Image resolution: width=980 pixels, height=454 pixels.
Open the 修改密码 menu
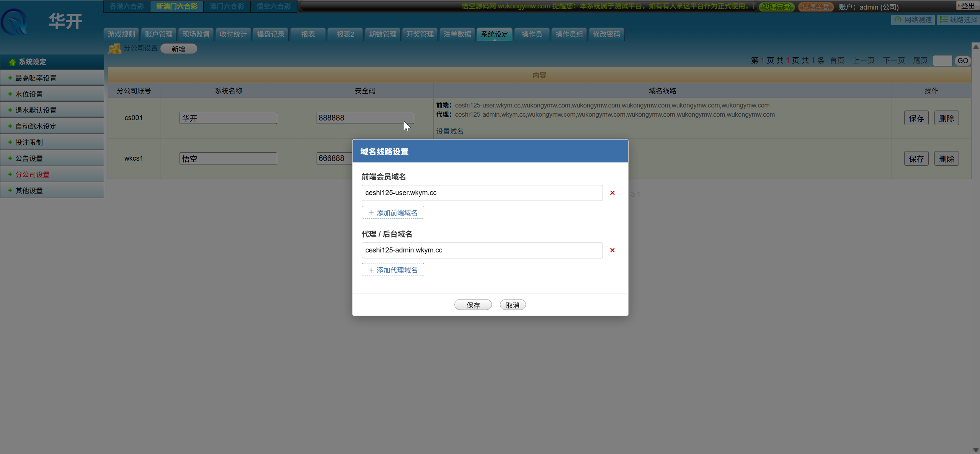coord(606,34)
